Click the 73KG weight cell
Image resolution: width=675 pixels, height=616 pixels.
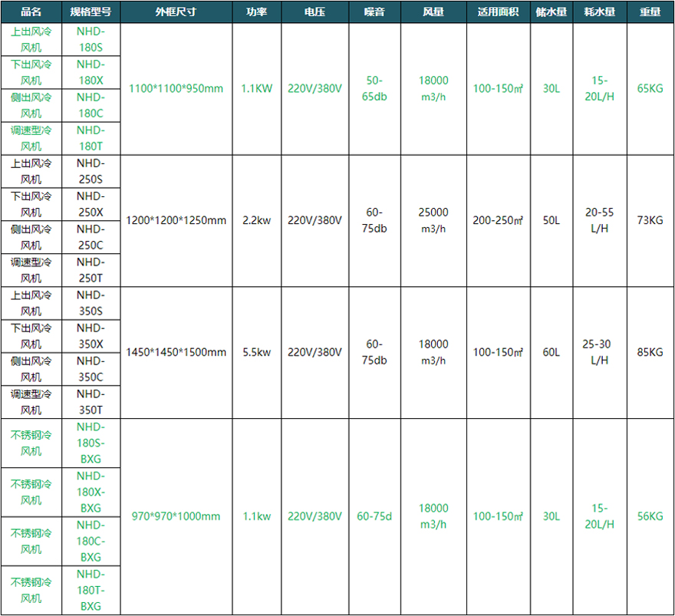pos(650,221)
